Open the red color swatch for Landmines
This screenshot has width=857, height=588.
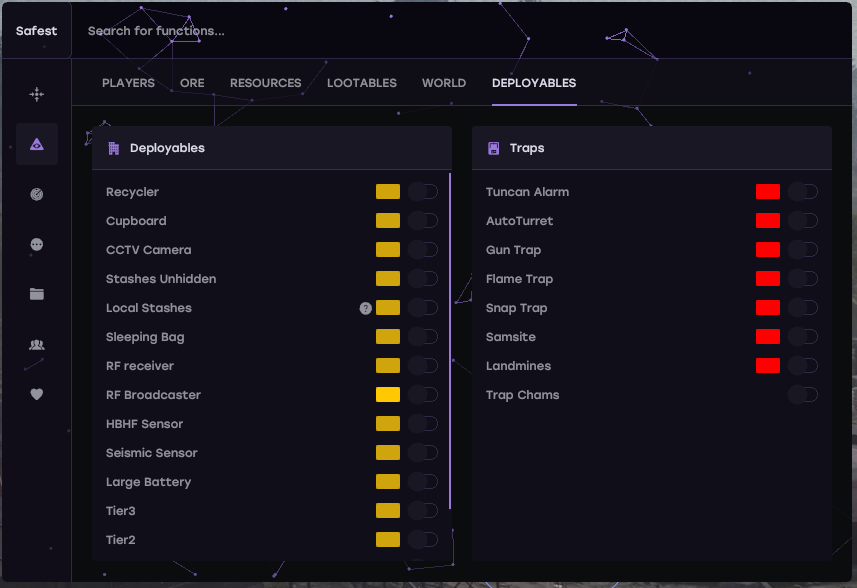pyautogui.click(x=768, y=366)
